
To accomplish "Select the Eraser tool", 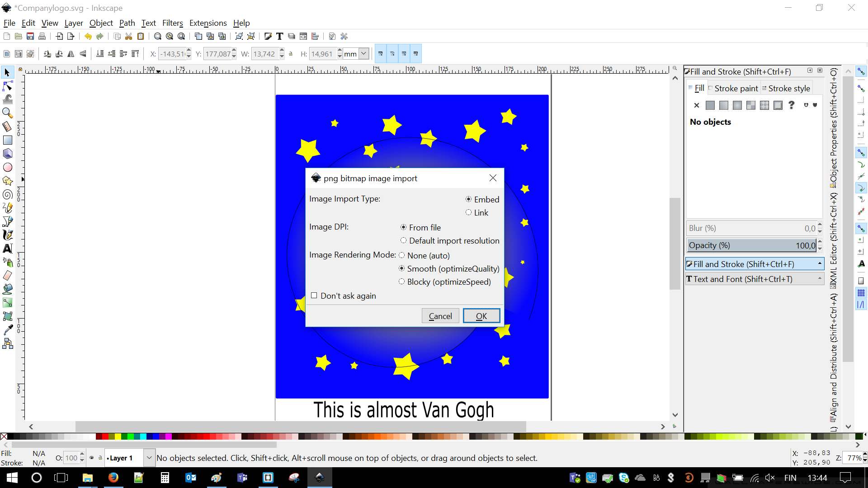I will click(8, 276).
